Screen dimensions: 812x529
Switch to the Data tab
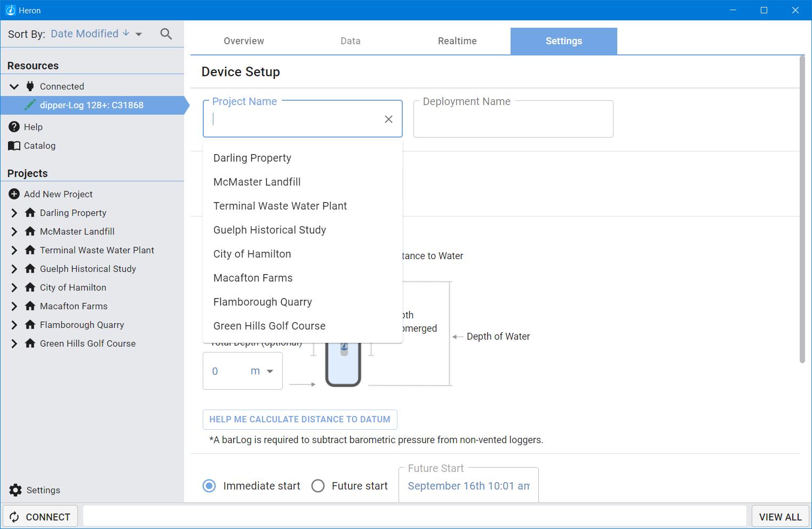tap(351, 41)
